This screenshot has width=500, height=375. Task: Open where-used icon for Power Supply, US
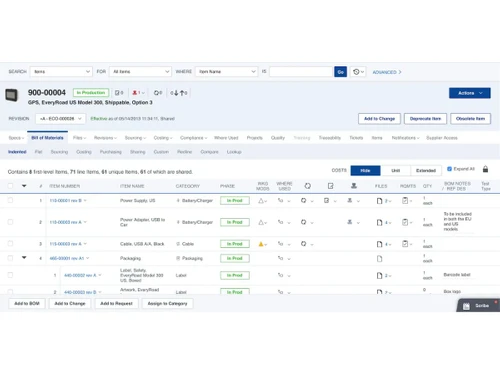point(281,200)
